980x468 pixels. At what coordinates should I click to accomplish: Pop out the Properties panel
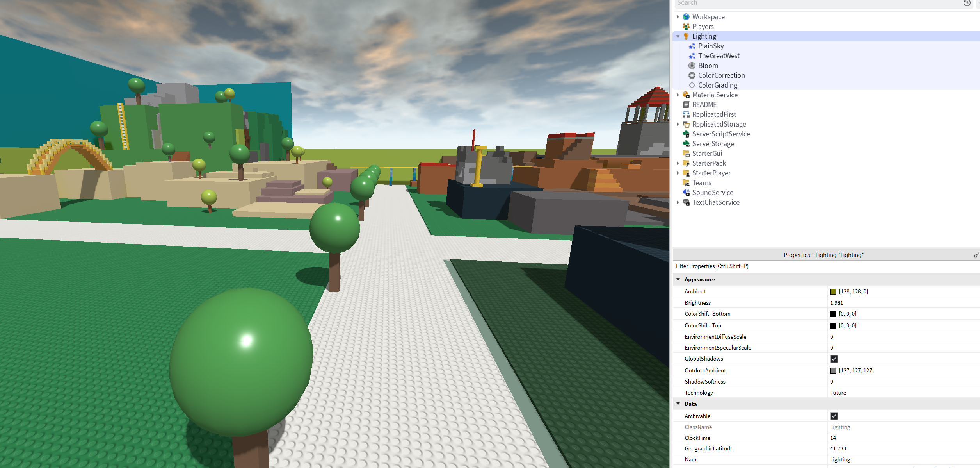pyautogui.click(x=976, y=255)
